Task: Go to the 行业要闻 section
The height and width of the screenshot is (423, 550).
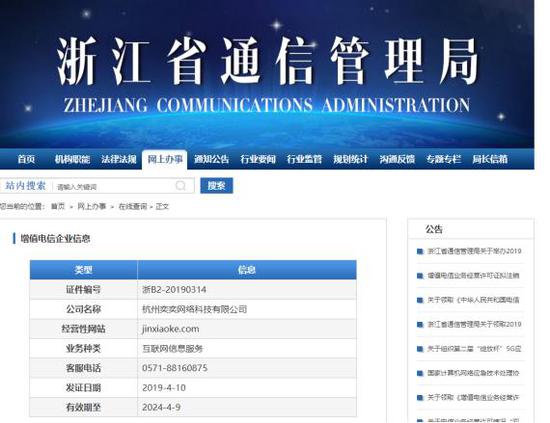Action: tap(258, 159)
